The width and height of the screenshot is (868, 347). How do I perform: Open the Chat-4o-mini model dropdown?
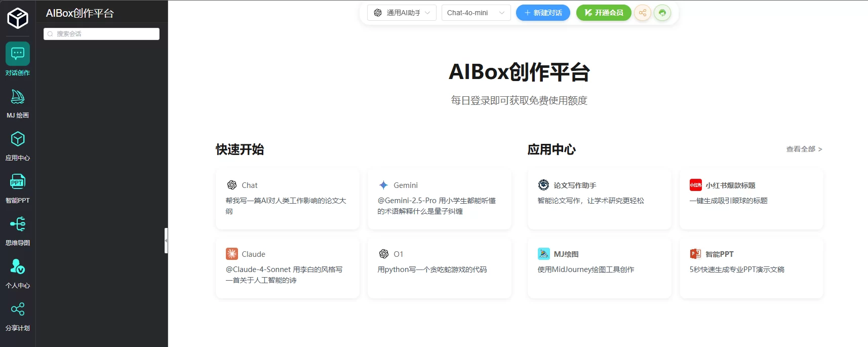(x=476, y=13)
